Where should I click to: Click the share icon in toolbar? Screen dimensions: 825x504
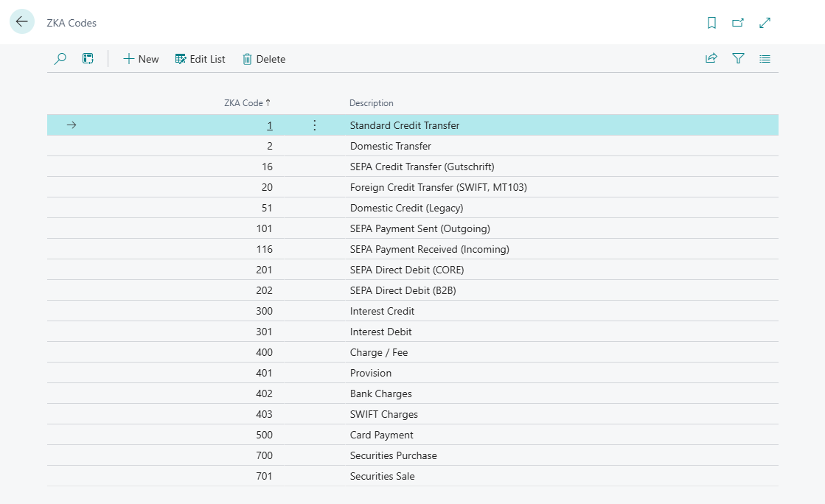click(711, 59)
